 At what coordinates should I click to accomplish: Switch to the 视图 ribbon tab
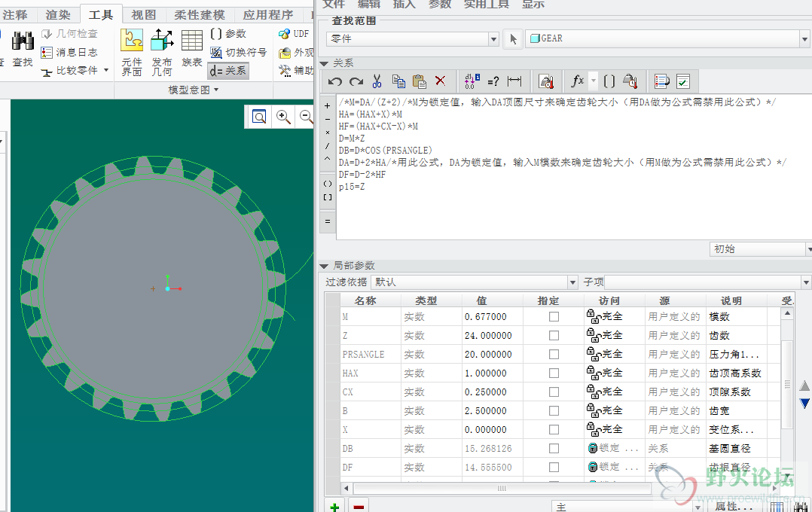(143, 14)
